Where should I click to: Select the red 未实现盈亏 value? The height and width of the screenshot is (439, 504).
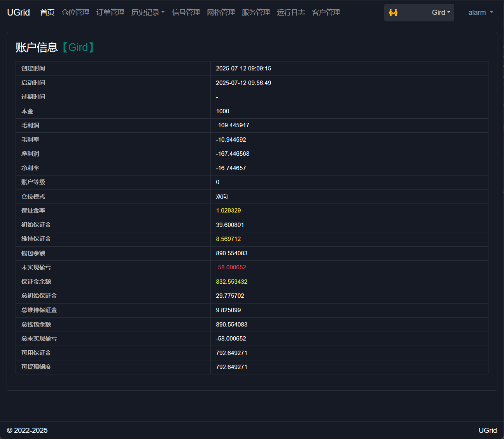point(231,267)
